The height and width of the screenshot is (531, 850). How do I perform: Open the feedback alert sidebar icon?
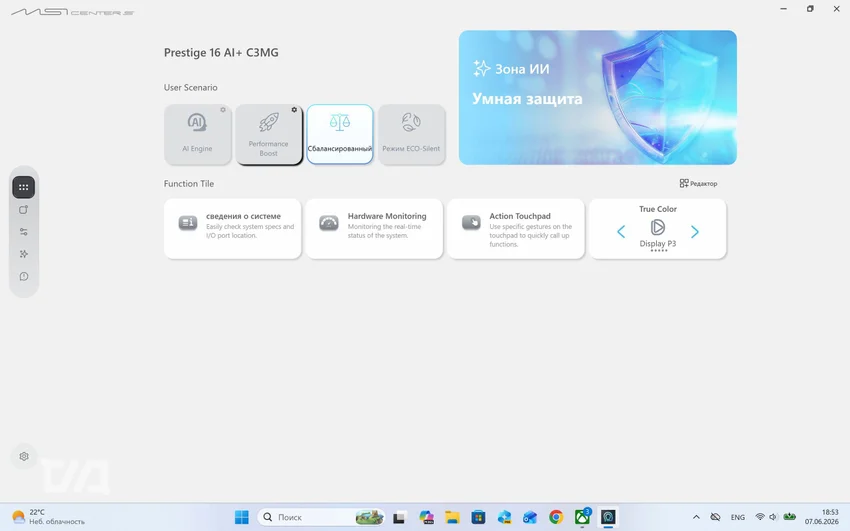[x=23, y=276]
